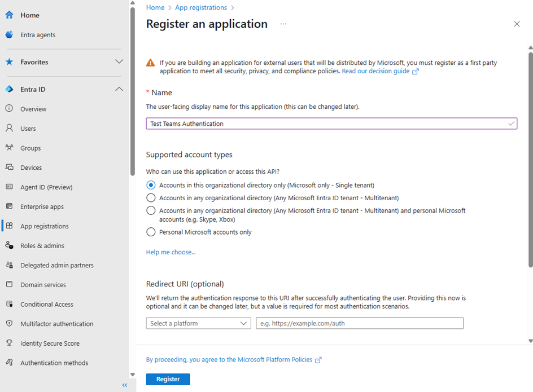This screenshot has height=392, width=533.
Task: Select single tenant organizational directory option
Action: pos(151,185)
